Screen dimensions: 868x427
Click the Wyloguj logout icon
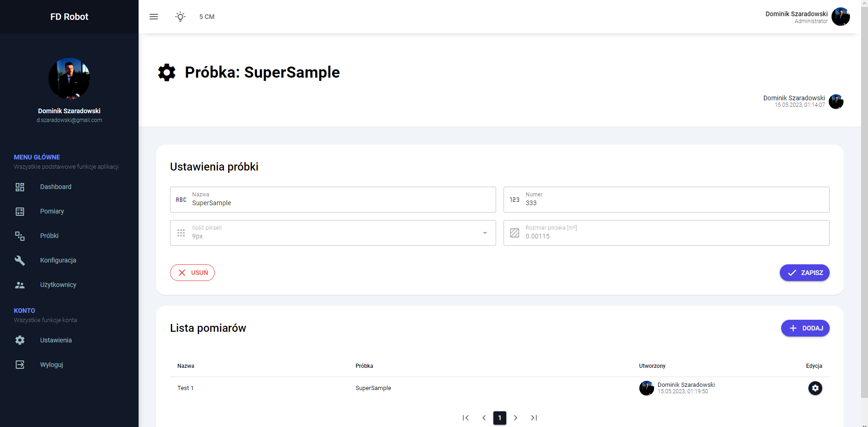pyautogui.click(x=20, y=365)
